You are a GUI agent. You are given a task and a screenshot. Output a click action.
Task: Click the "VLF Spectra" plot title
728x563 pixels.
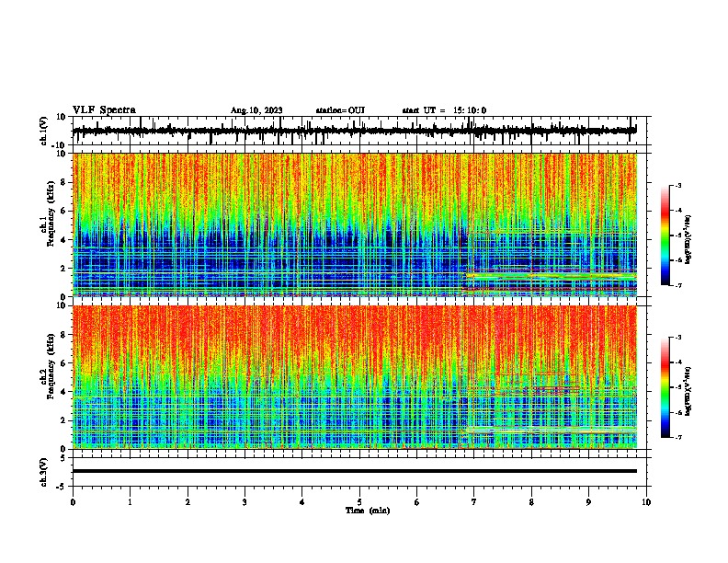104,110
